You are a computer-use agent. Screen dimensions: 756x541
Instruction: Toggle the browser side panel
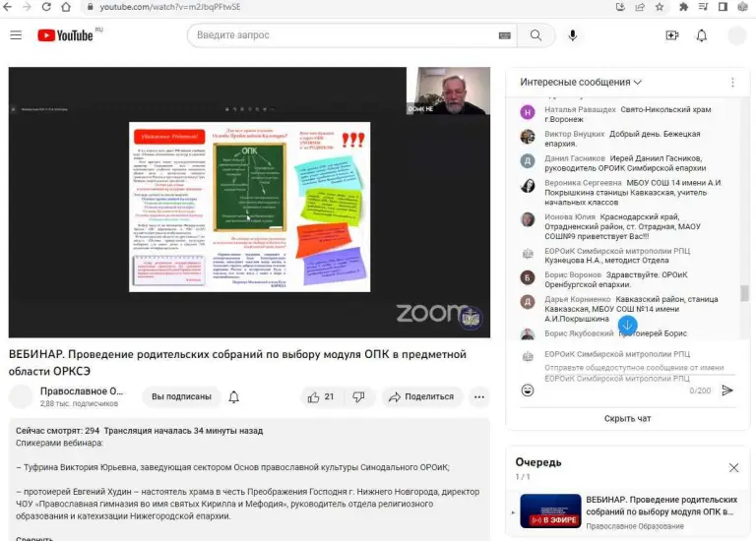tap(723, 7)
